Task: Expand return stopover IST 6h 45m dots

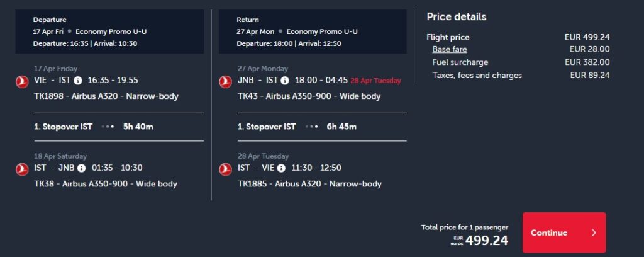Action: (x=311, y=127)
